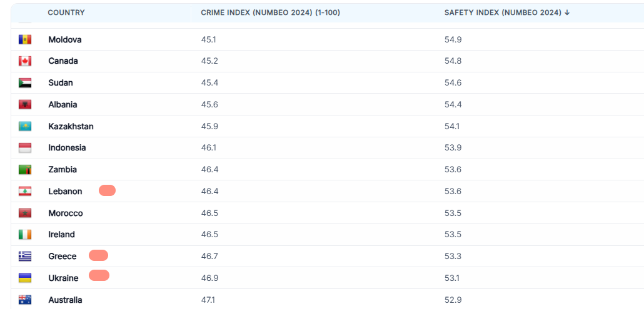Sort by Safety Index column header
The width and height of the screenshot is (644, 309).
(507, 12)
